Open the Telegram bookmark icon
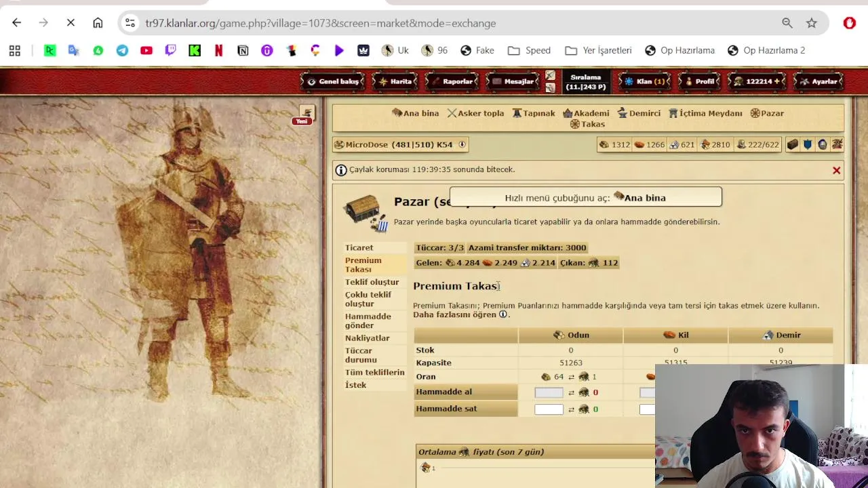The width and height of the screenshot is (868, 488). pyautogui.click(x=122, y=50)
